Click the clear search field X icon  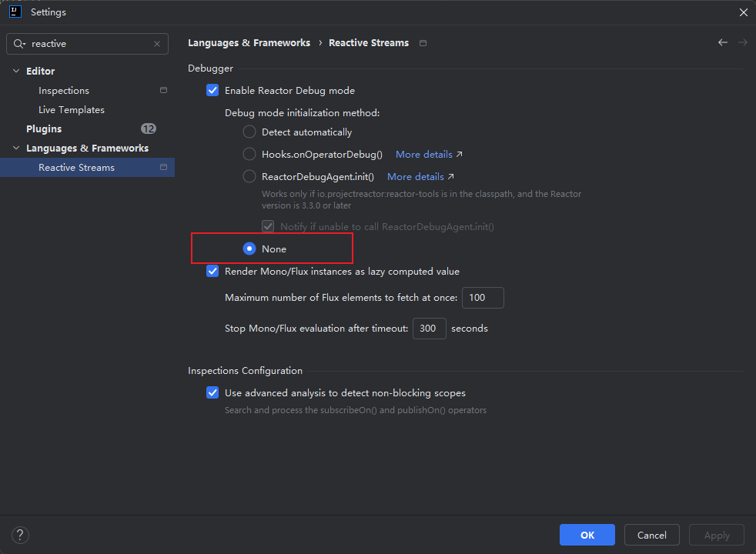[157, 45]
